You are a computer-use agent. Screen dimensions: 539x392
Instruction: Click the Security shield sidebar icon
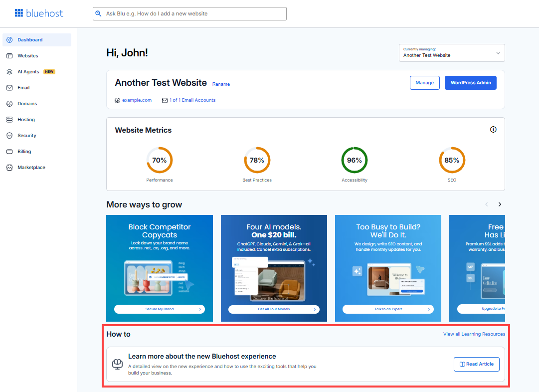(9, 136)
